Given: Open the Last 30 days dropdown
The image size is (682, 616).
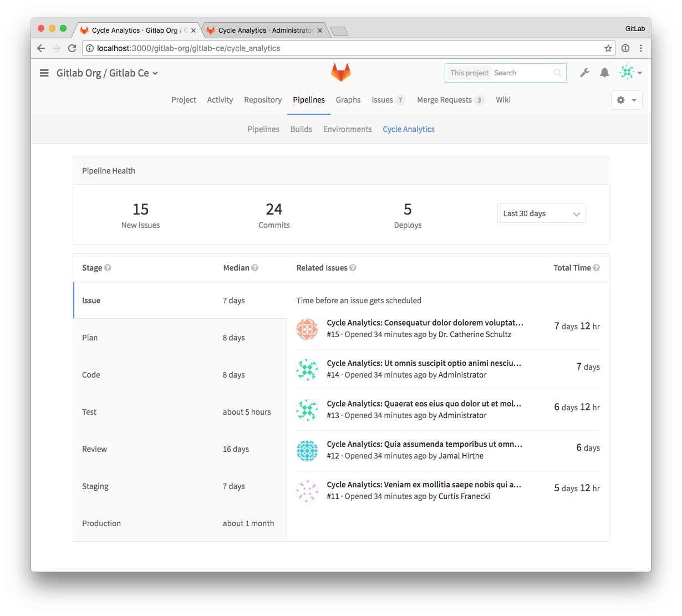Looking at the screenshot, I should (541, 213).
